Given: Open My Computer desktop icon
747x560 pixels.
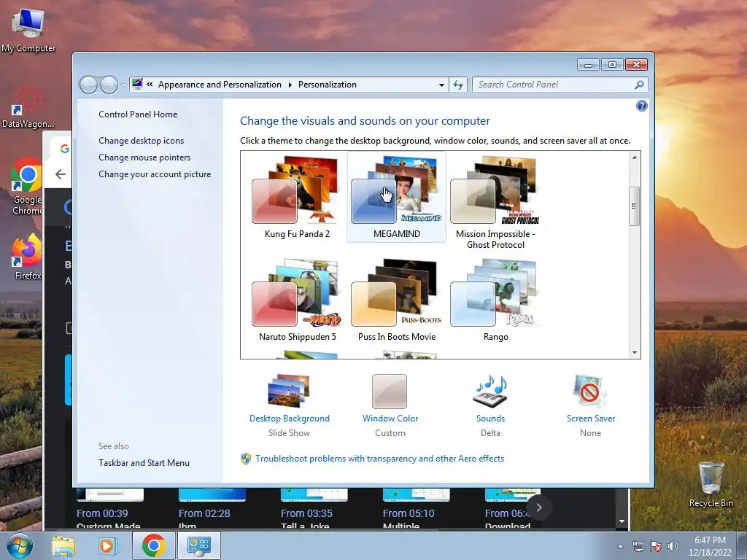Looking at the screenshot, I should [28, 31].
